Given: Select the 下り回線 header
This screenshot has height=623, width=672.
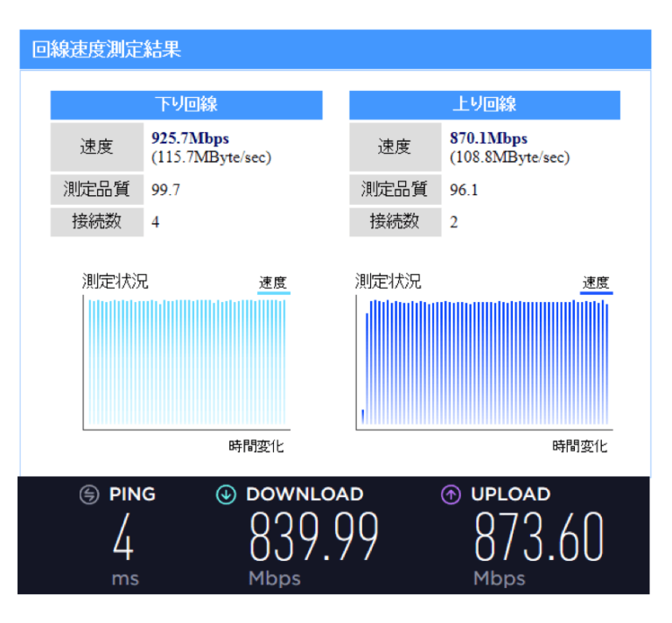Looking at the screenshot, I should [185, 105].
